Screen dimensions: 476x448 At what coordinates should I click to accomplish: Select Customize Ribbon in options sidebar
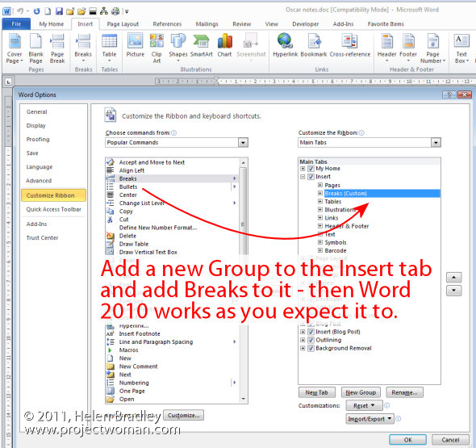click(53, 195)
